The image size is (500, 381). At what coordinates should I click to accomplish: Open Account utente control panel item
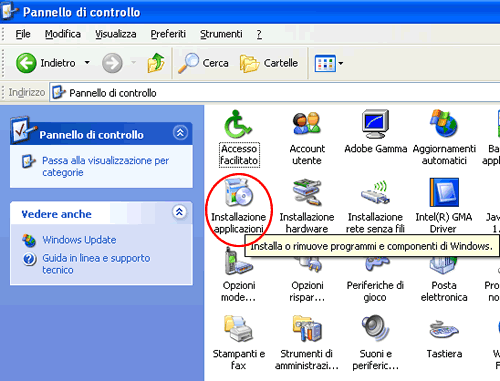(307, 124)
